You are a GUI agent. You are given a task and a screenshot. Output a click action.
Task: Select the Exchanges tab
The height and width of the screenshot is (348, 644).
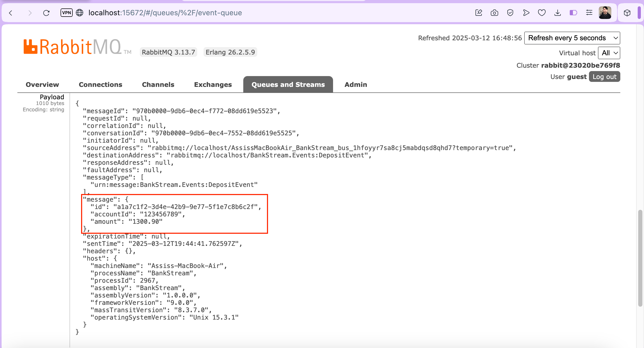point(213,84)
